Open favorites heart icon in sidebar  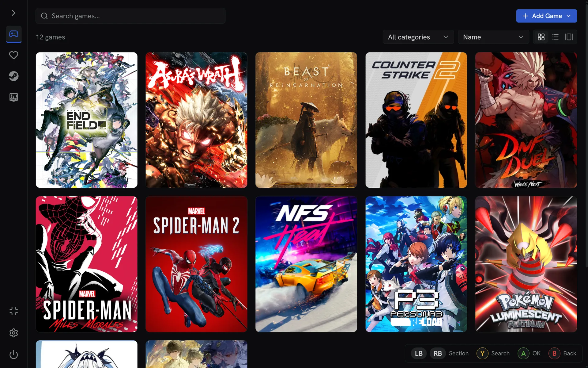tap(13, 55)
